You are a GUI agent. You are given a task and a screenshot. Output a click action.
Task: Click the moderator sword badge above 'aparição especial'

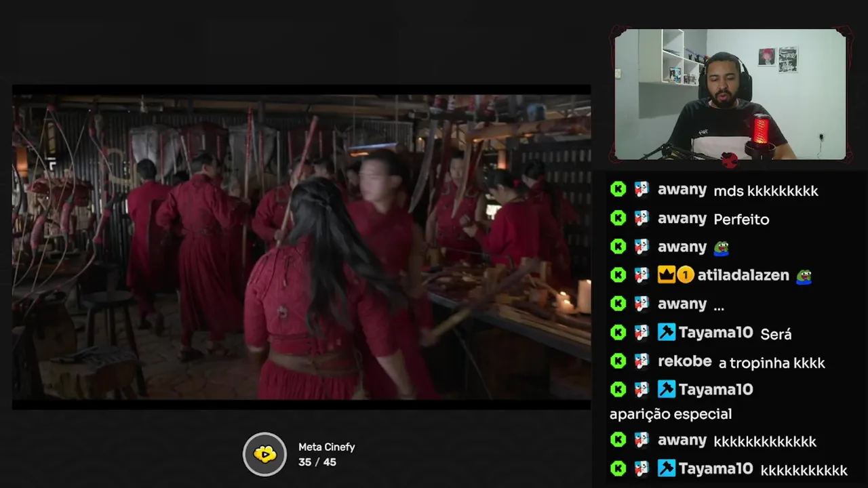666,389
